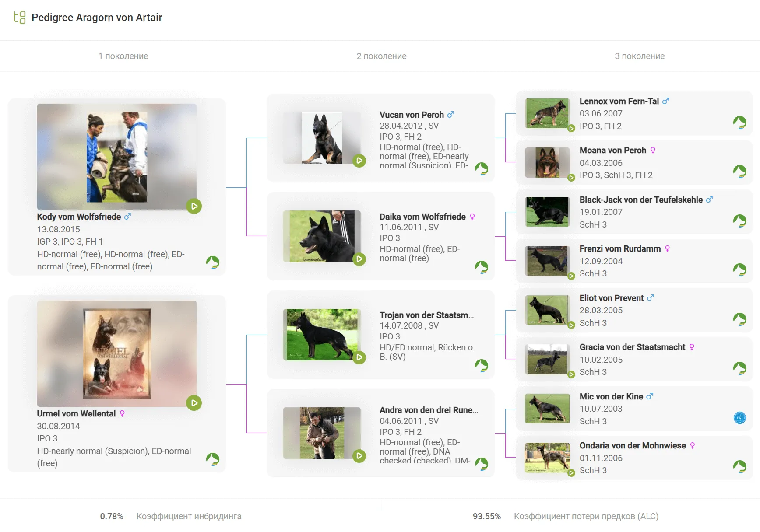The height and width of the screenshot is (532, 760).
Task: Click green leaf icon beside Lennox vom Fern-Tal
Action: click(739, 122)
